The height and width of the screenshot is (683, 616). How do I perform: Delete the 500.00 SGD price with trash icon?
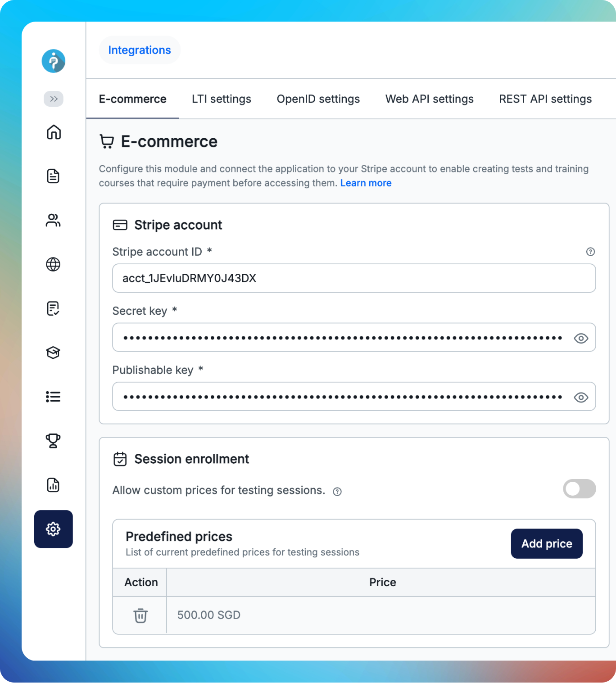140,615
